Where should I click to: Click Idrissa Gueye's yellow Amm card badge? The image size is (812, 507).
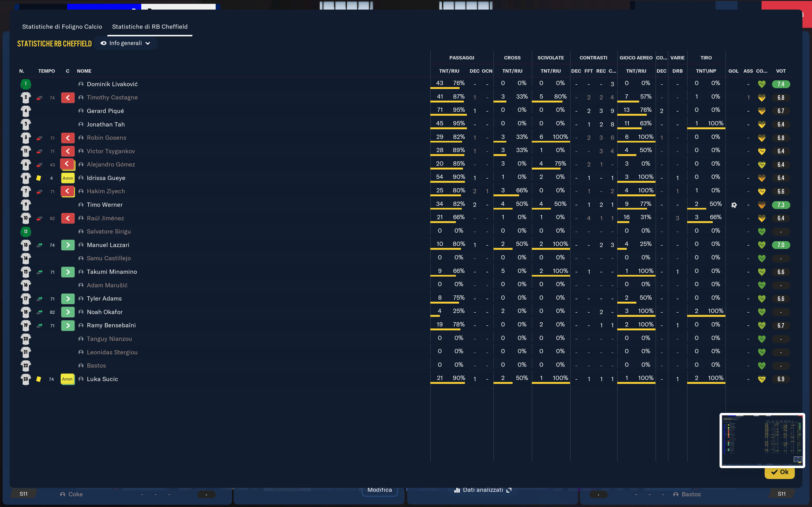coord(68,178)
